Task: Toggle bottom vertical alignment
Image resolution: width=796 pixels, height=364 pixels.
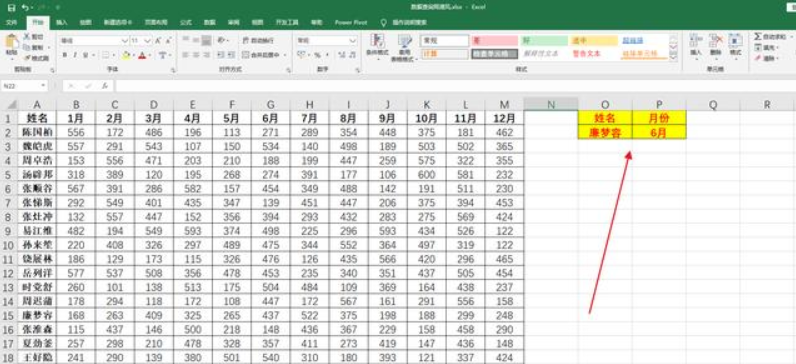Action: click(206, 40)
